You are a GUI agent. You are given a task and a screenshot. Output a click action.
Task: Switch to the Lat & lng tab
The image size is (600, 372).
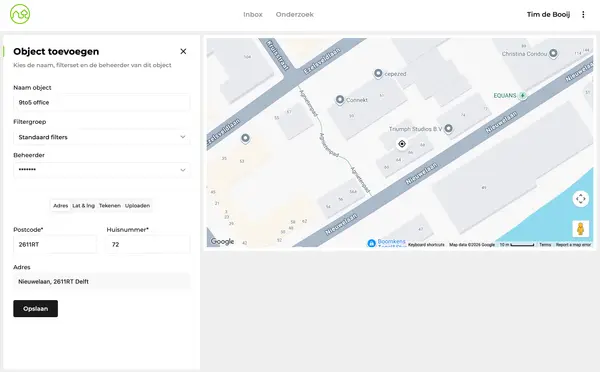83,206
